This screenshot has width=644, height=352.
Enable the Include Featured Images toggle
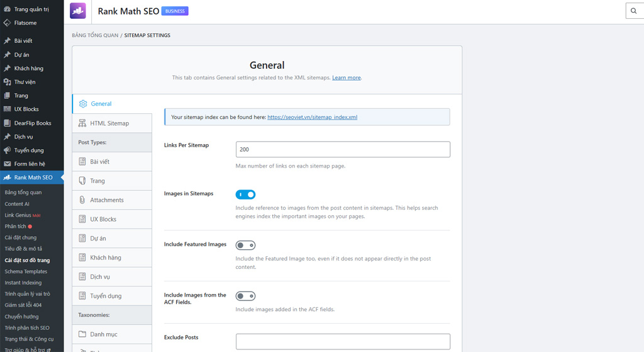(x=246, y=245)
